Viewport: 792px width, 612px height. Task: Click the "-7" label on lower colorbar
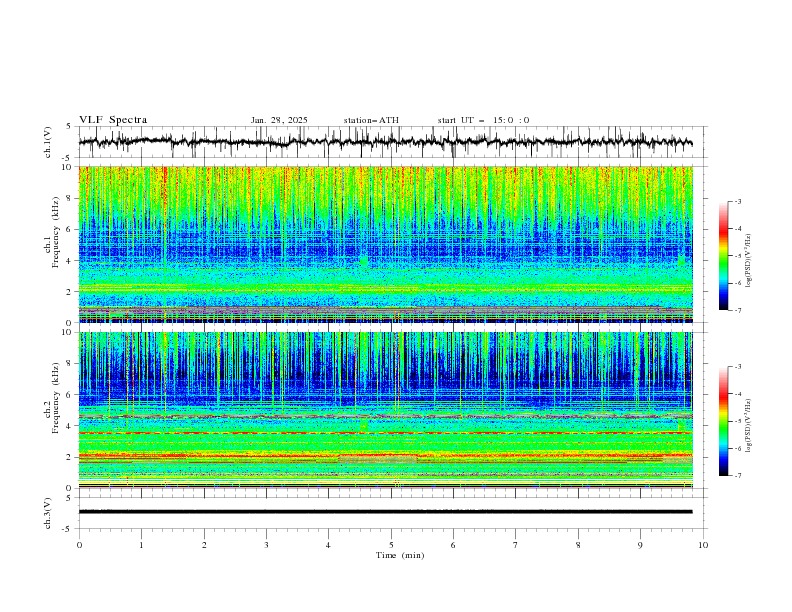[738, 476]
